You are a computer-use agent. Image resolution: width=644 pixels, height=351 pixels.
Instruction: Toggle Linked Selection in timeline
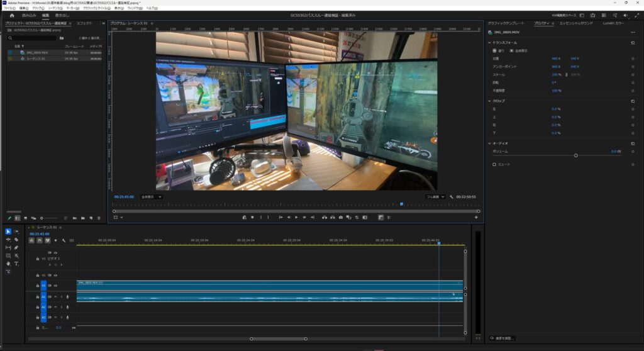coord(48,240)
